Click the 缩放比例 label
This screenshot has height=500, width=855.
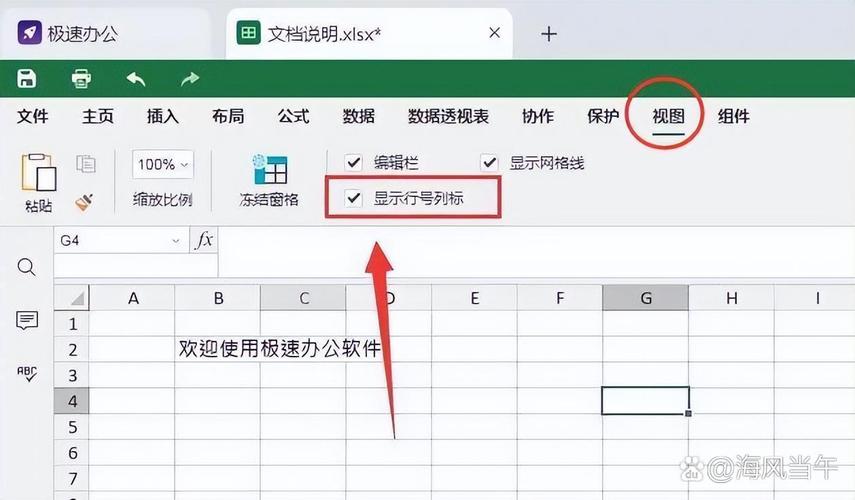162,200
